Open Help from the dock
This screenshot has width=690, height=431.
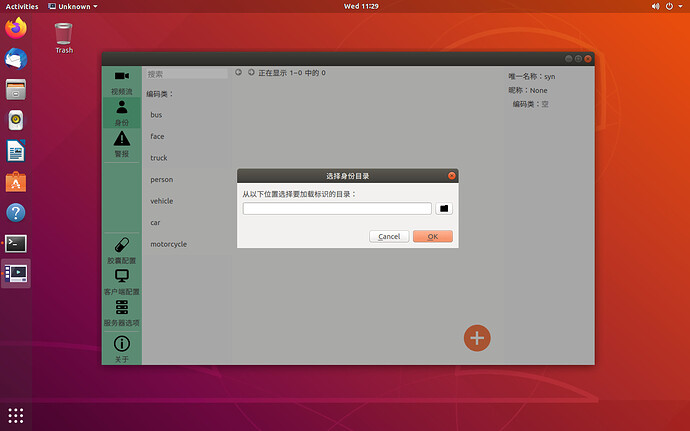pos(16,213)
